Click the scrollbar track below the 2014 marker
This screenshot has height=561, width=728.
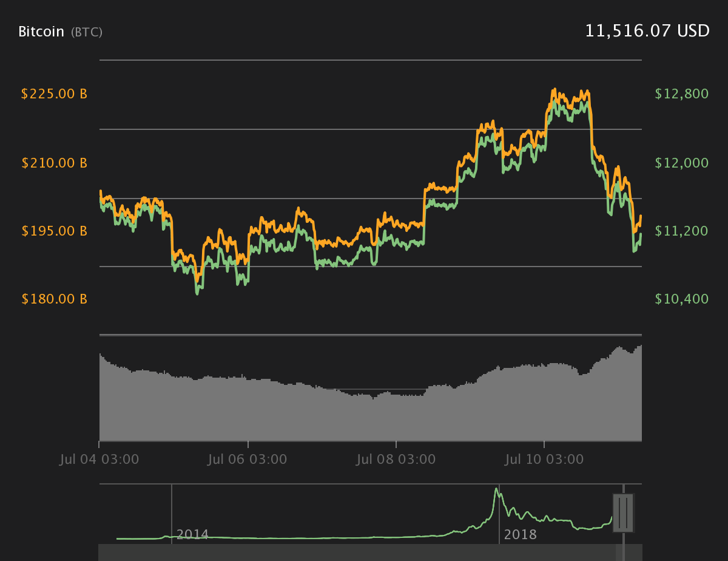pos(172,552)
